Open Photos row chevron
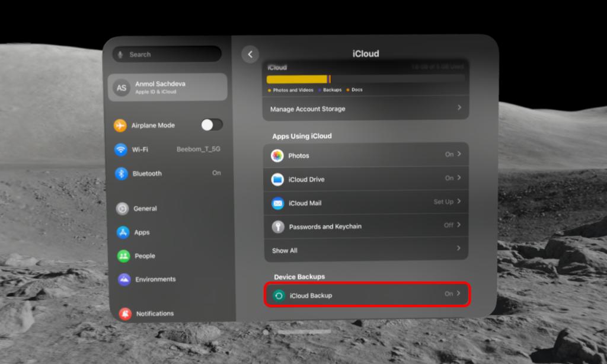Image resolution: width=607 pixels, height=364 pixels. pos(459,154)
